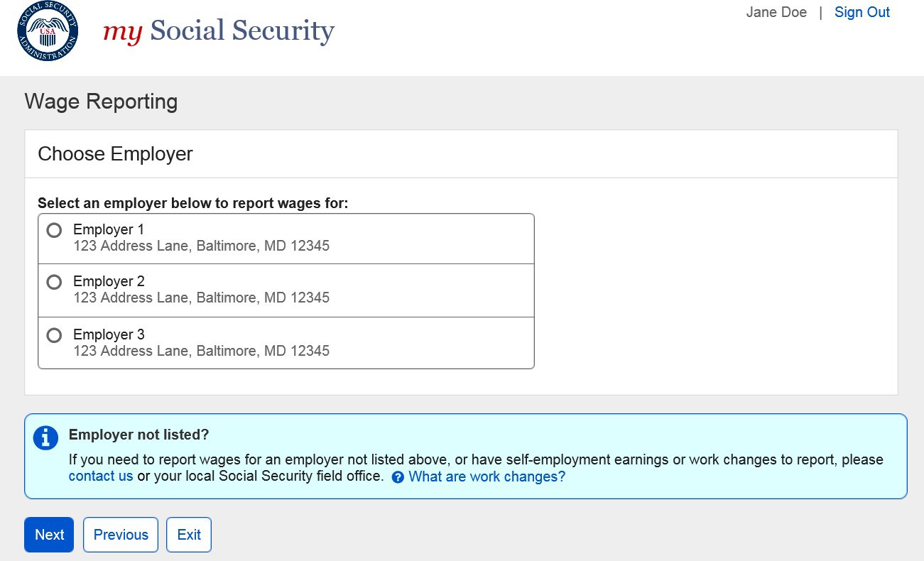Click the address under Employer 3
This screenshot has width=924, height=561.
pos(201,351)
